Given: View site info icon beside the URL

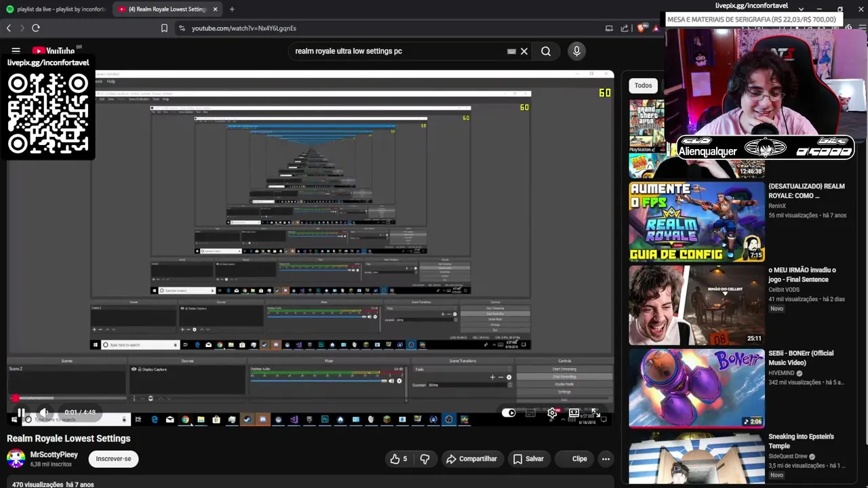Looking at the screenshot, I should pos(181,28).
